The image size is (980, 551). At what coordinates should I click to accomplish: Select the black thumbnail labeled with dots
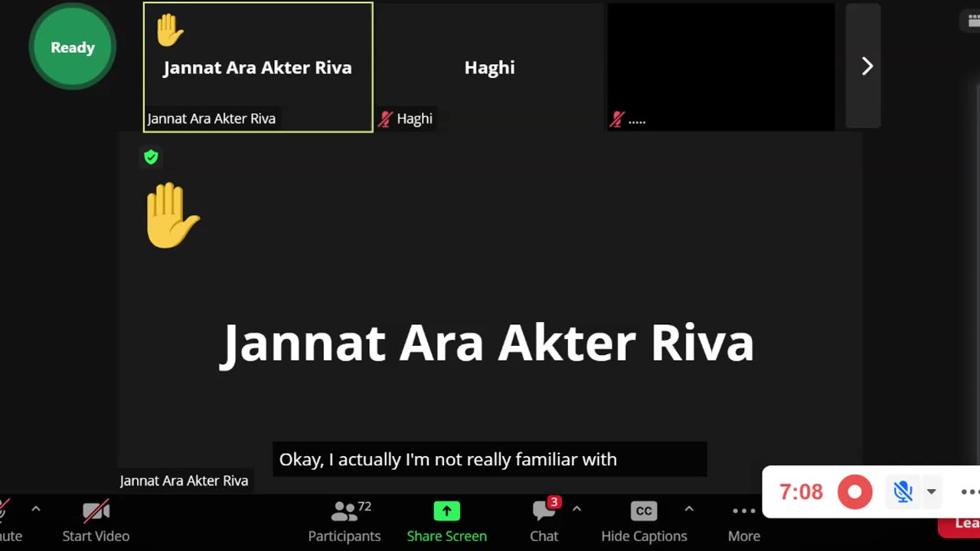[721, 67]
